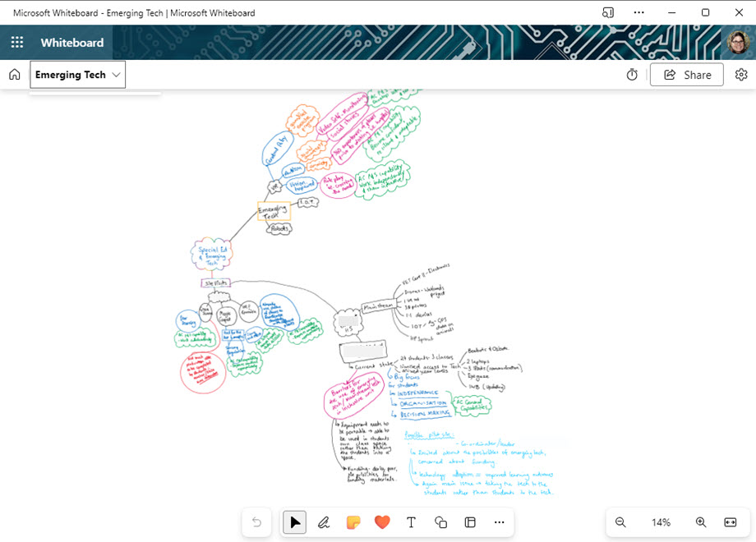Open the user profile picture
Image resolution: width=756 pixels, height=542 pixels.
[738, 43]
